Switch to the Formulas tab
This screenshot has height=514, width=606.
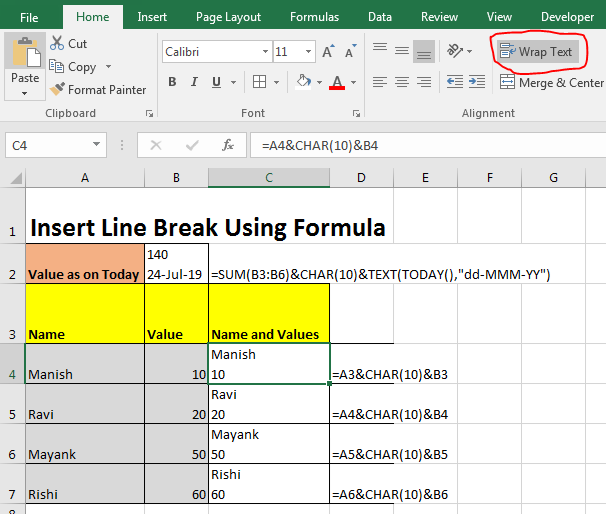click(x=314, y=17)
